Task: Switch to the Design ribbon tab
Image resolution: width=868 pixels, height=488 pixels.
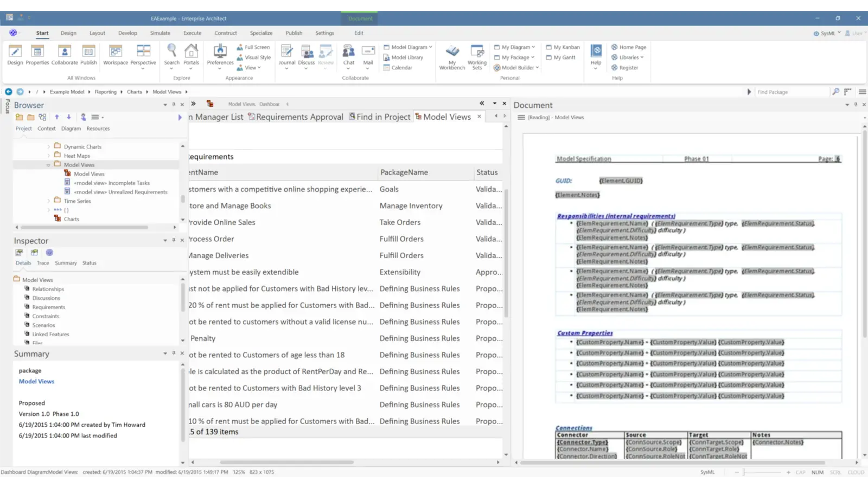Action: point(68,33)
